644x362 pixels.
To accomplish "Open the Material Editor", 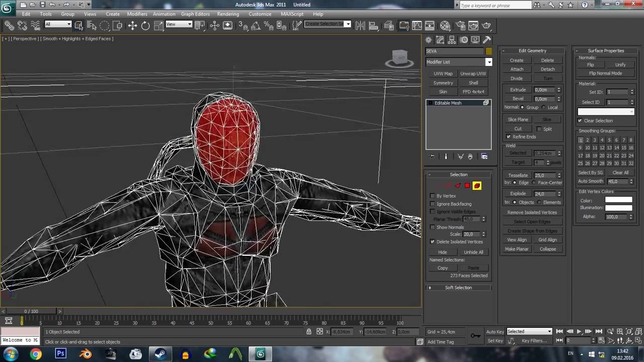I will click(x=445, y=25).
